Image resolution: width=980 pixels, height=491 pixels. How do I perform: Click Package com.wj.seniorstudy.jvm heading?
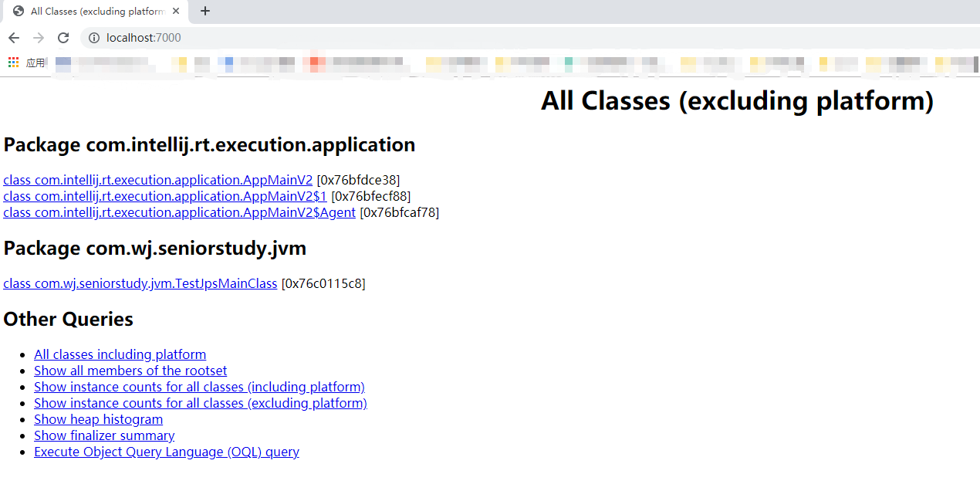tap(155, 248)
